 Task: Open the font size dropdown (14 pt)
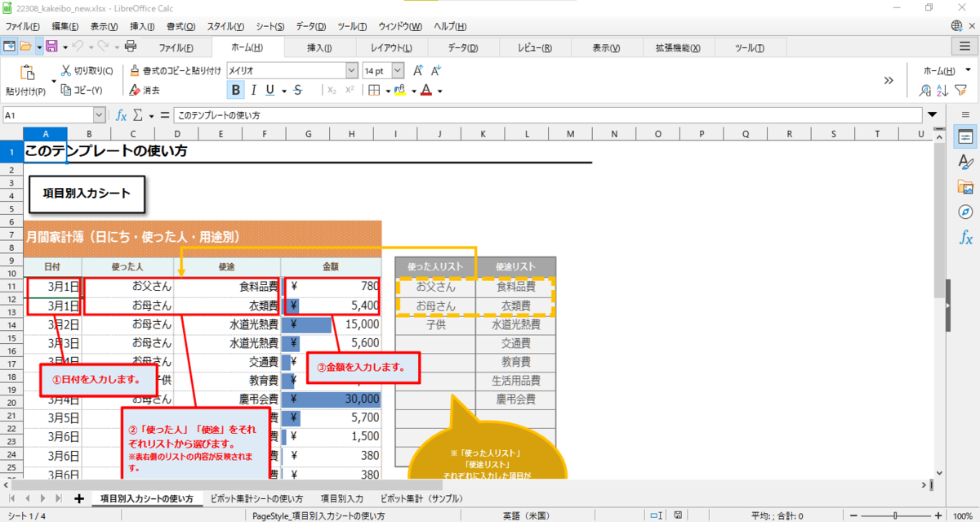click(398, 71)
